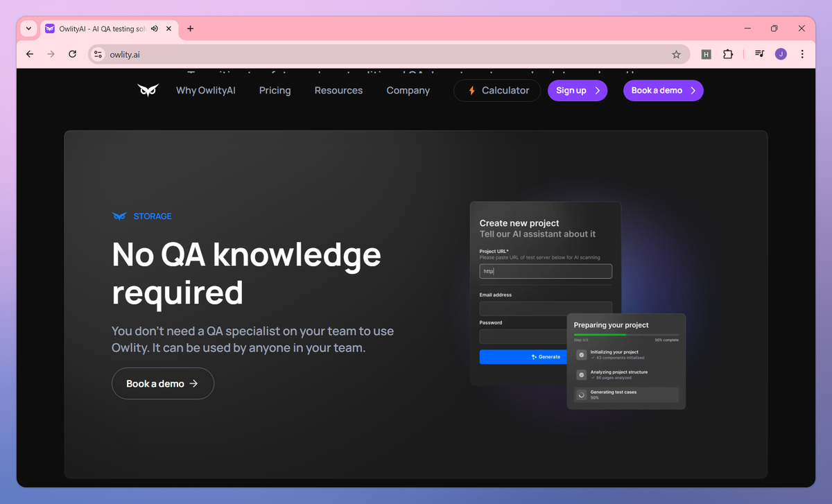Open the Company menu

(408, 90)
